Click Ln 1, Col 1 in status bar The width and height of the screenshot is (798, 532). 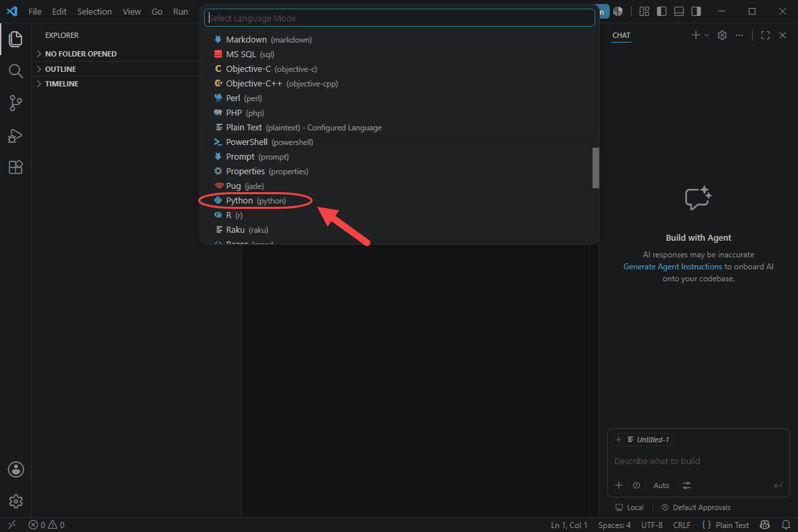tap(569, 525)
